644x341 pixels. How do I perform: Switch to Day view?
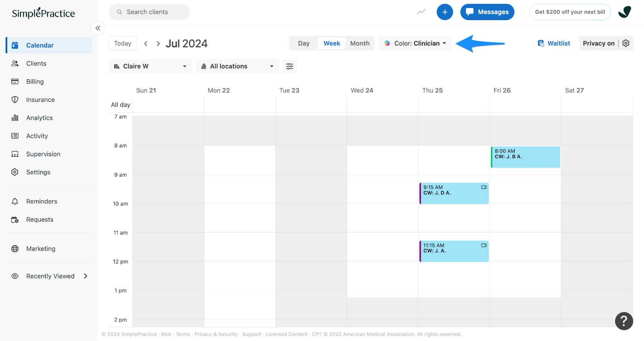pyautogui.click(x=304, y=43)
